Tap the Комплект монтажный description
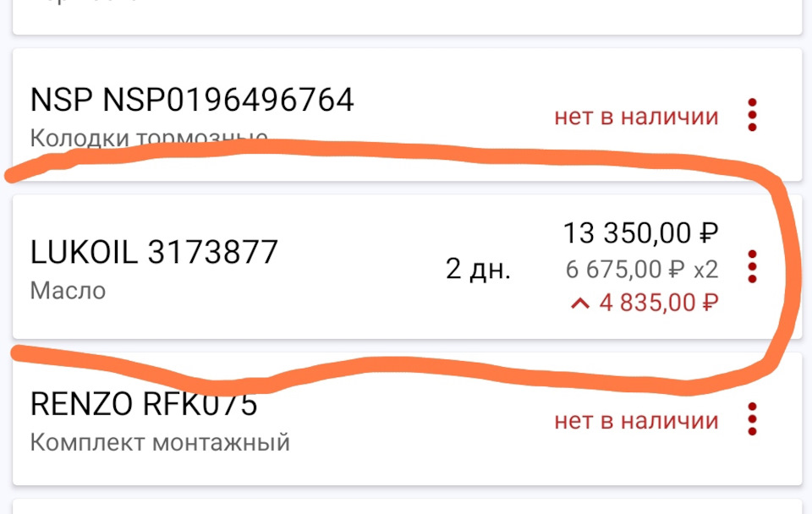812x514 pixels. tap(160, 443)
